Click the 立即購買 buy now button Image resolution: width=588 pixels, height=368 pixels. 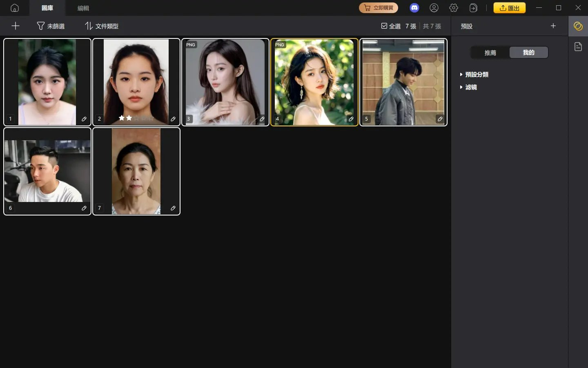[378, 8]
